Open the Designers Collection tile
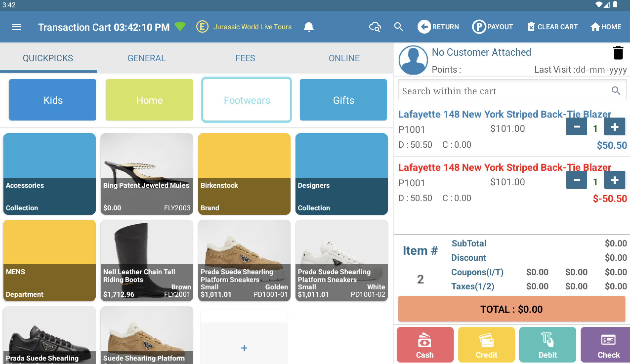Viewport: 630px width, 364px height. (341, 174)
